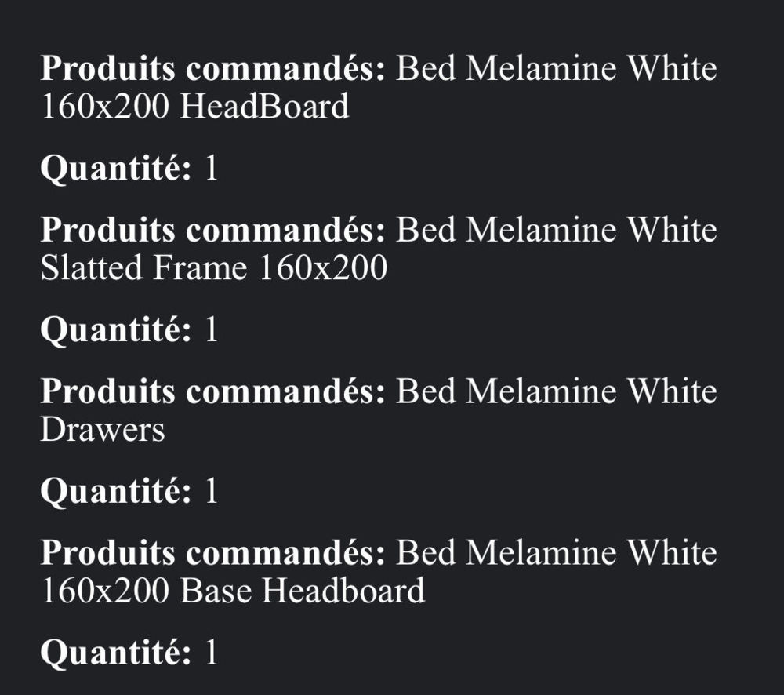Select quantity value 1 under Base Headboard
This screenshot has height=695, width=784.
click(x=212, y=652)
